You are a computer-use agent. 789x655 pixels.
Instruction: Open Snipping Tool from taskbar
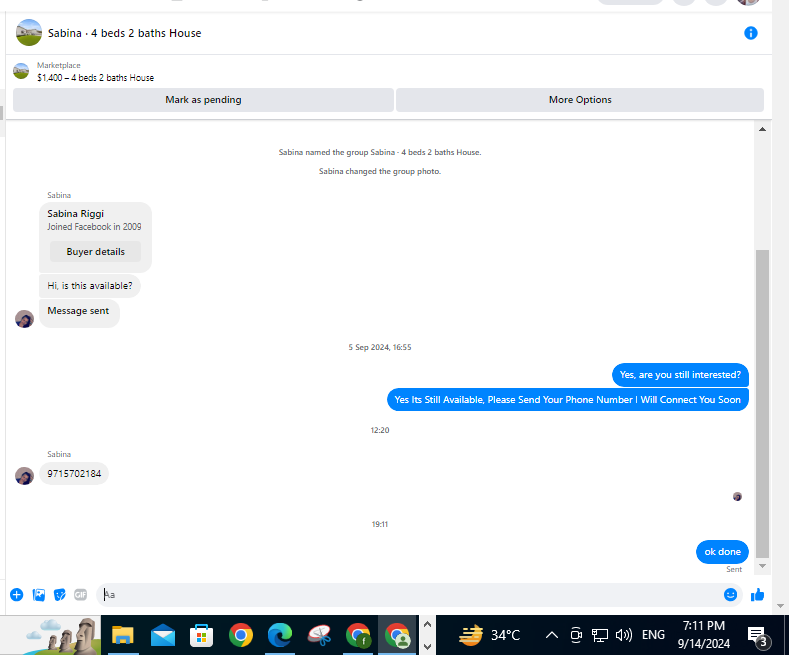tap(319, 635)
